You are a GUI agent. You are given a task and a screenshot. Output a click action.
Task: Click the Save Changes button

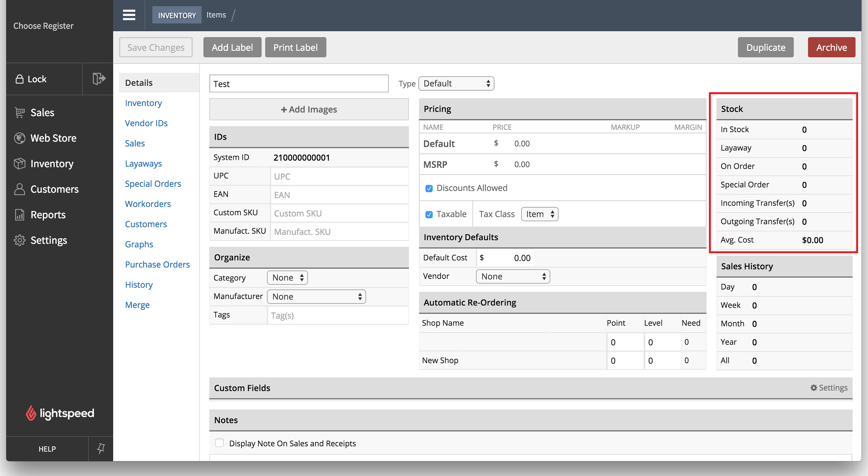pyautogui.click(x=156, y=47)
